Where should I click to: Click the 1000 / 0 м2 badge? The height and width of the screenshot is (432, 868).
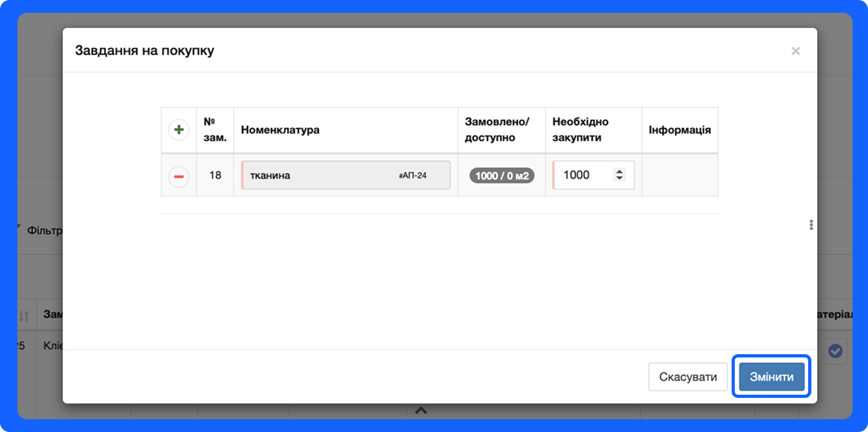[502, 175]
